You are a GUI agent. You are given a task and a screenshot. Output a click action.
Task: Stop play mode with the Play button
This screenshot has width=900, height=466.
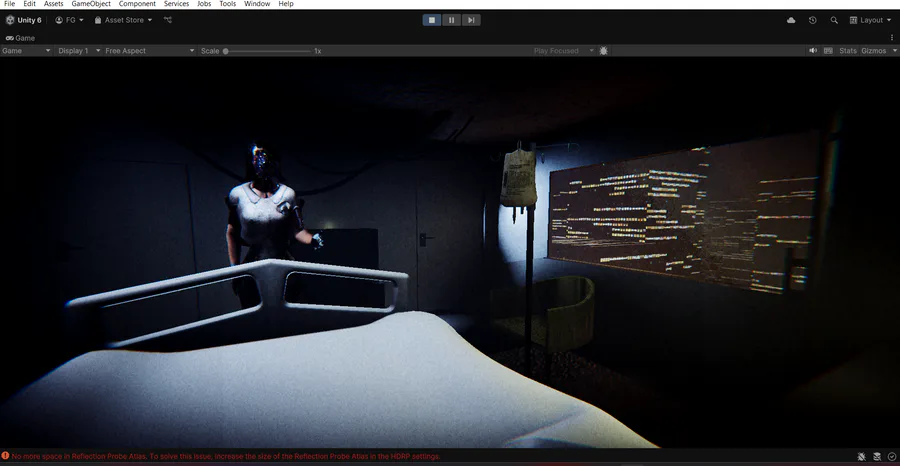coord(432,20)
